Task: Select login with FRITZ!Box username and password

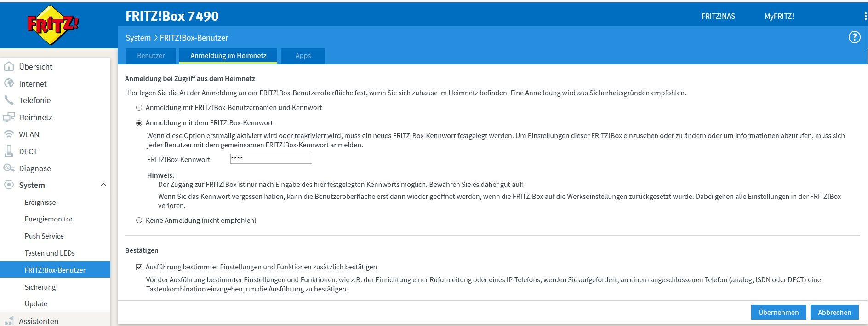Action: [x=139, y=108]
